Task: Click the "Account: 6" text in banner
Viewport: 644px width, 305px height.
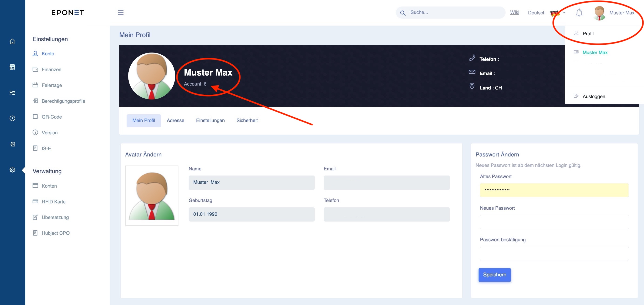Action: (x=195, y=84)
